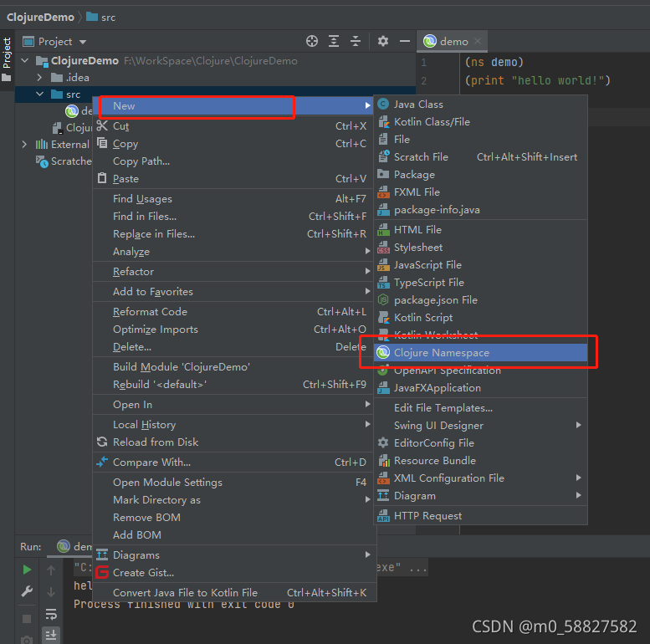The height and width of the screenshot is (644, 650).
Task: Click Build Module 'ClojureDemo'
Action: pos(234,367)
